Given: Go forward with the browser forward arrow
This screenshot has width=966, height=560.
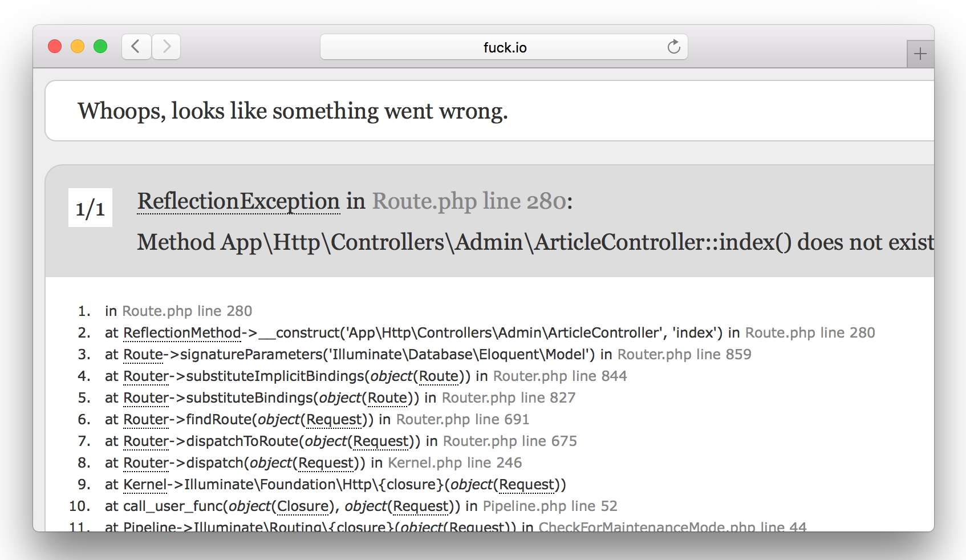Looking at the screenshot, I should [x=166, y=47].
